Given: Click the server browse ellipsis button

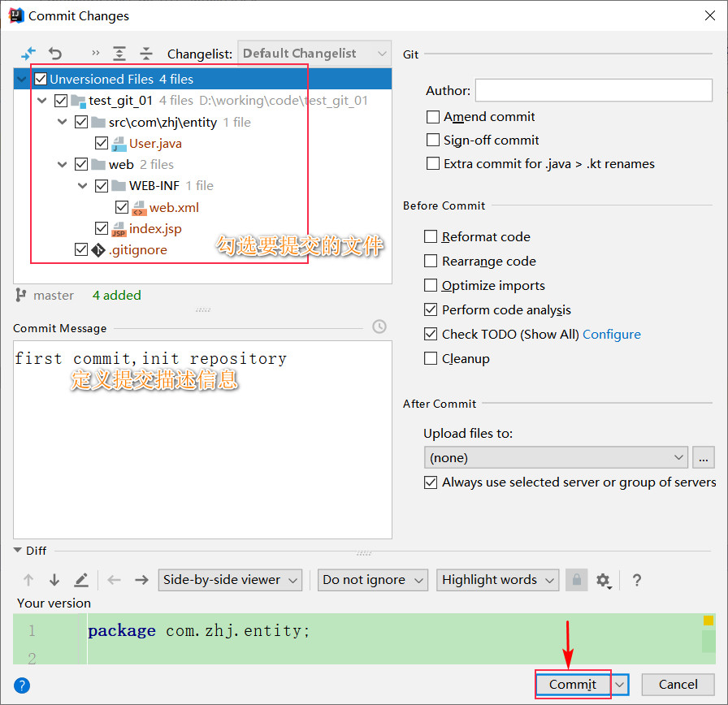Looking at the screenshot, I should (704, 457).
